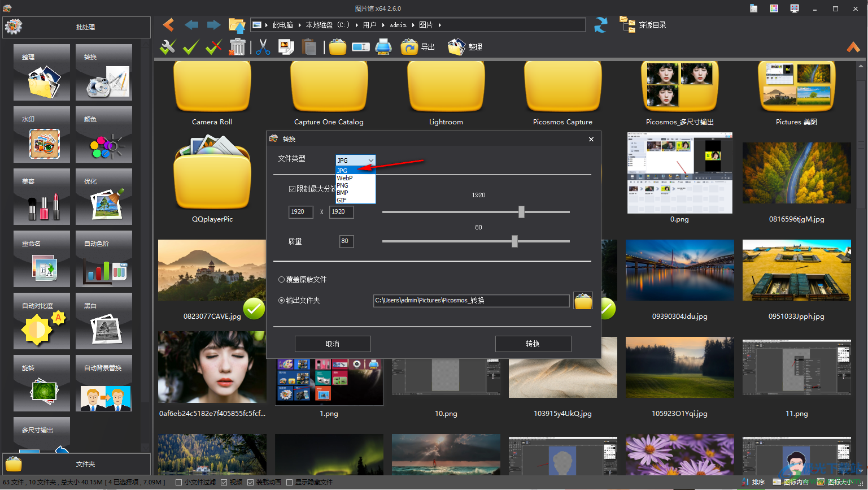The height and width of the screenshot is (490, 868).
Task: Click the scissors cut icon
Action: tap(263, 47)
